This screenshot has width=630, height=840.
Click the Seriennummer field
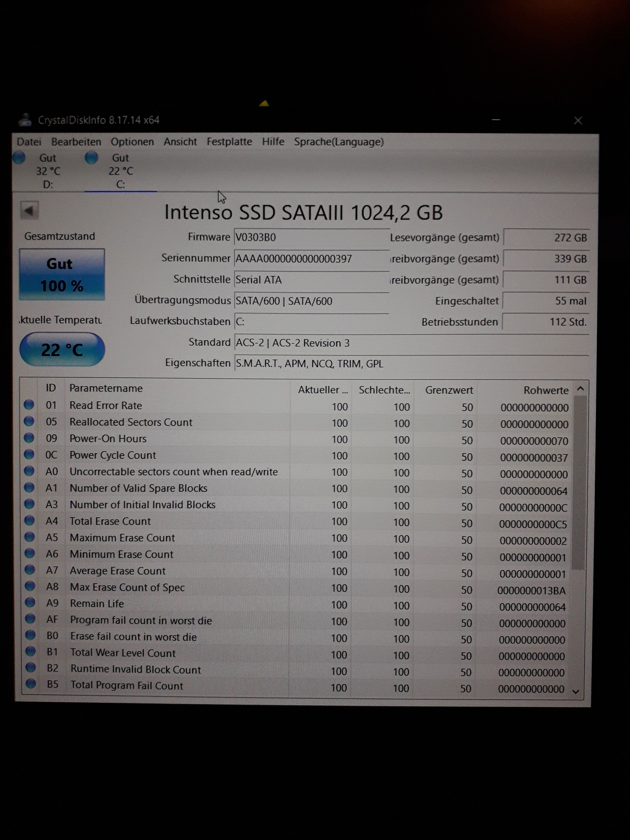coord(311,259)
